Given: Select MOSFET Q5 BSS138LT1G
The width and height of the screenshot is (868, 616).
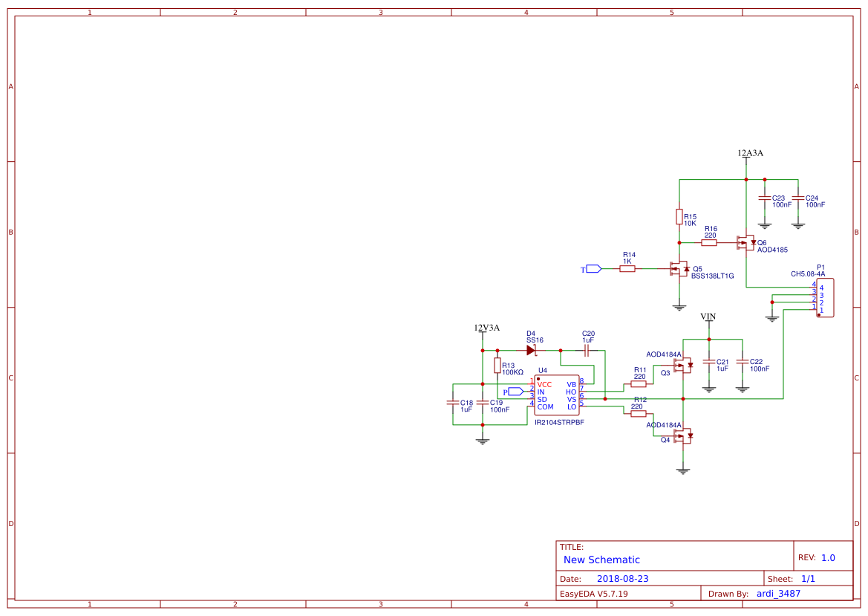Looking at the screenshot, I should point(679,269).
